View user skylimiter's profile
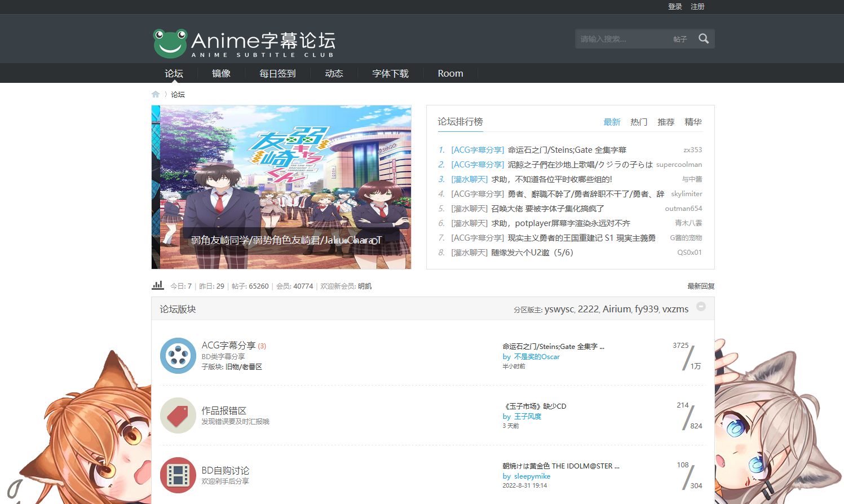 pyautogui.click(x=686, y=194)
